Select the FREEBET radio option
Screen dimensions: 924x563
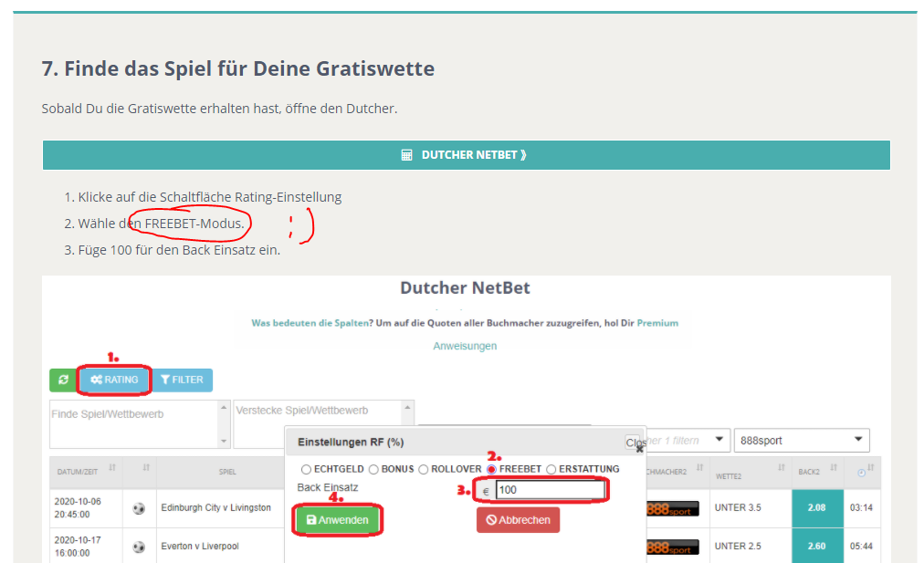491,469
